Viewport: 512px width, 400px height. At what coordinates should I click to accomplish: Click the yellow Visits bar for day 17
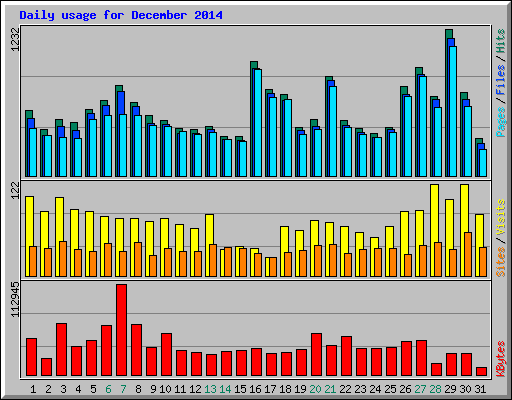pyautogui.click(x=268, y=267)
